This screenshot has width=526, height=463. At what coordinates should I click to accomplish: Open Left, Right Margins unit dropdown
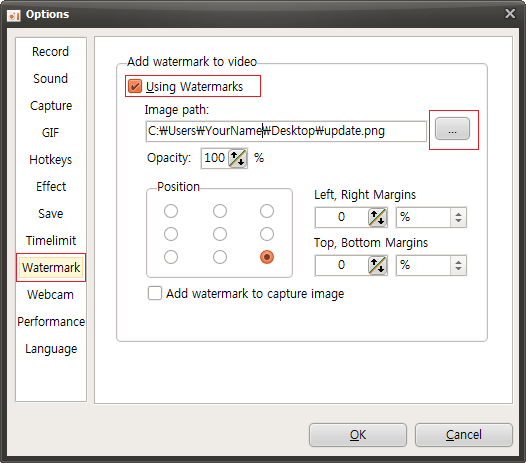click(x=431, y=217)
